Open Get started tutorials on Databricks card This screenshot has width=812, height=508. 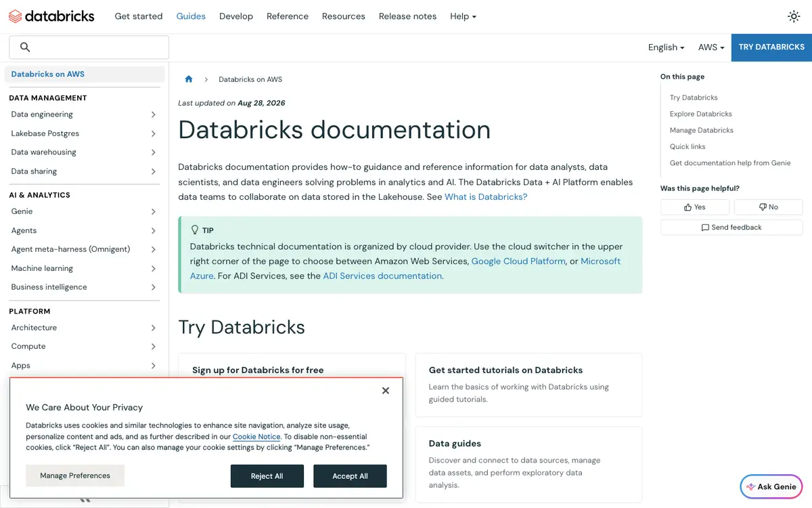528,385
